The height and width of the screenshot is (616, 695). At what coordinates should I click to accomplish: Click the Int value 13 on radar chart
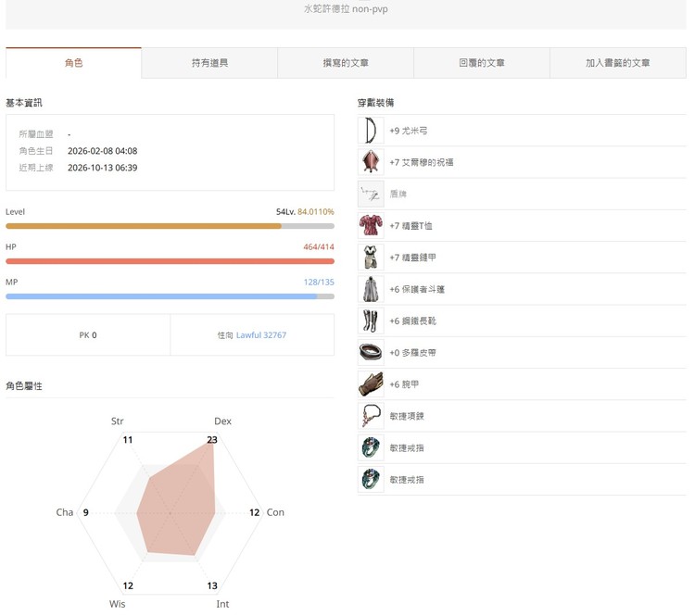pyautogui.click(x=212, y=585)
